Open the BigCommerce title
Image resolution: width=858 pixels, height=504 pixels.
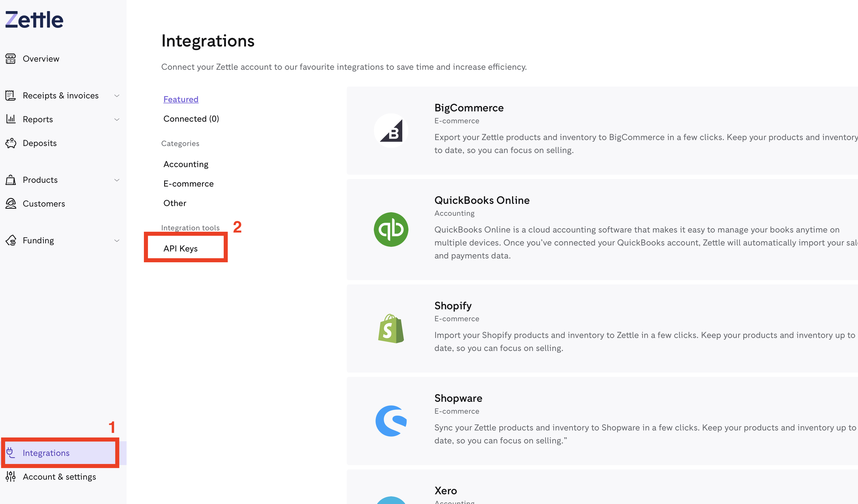point(469,108)
